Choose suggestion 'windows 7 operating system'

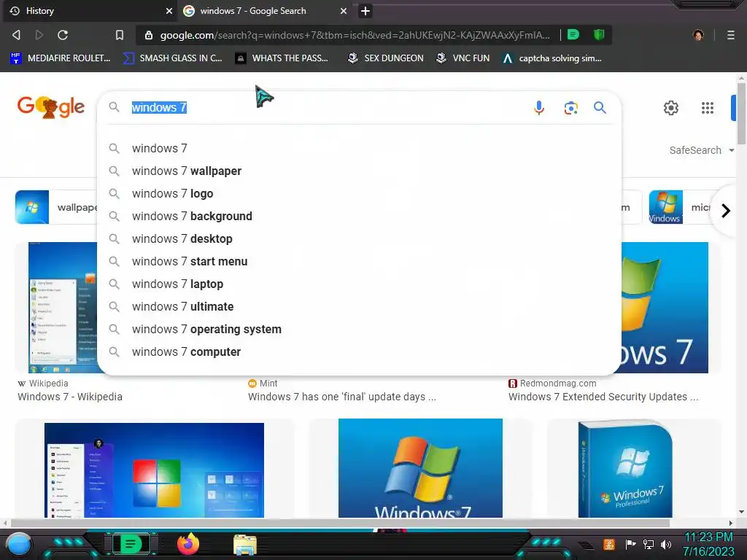tap(359, 330)
